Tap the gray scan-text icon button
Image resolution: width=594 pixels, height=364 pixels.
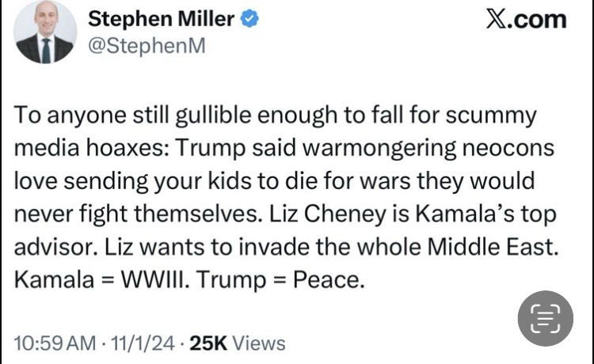tap(545, 318)
